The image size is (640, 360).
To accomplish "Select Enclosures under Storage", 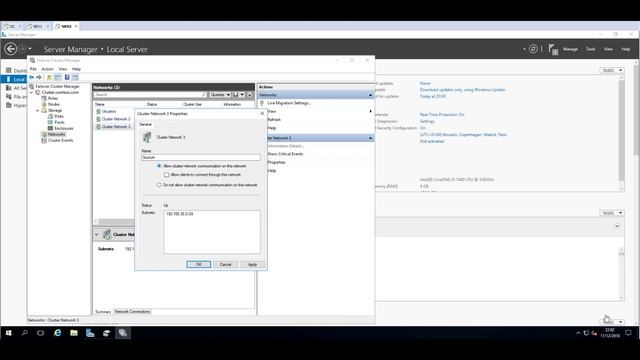I will (64, 128).
